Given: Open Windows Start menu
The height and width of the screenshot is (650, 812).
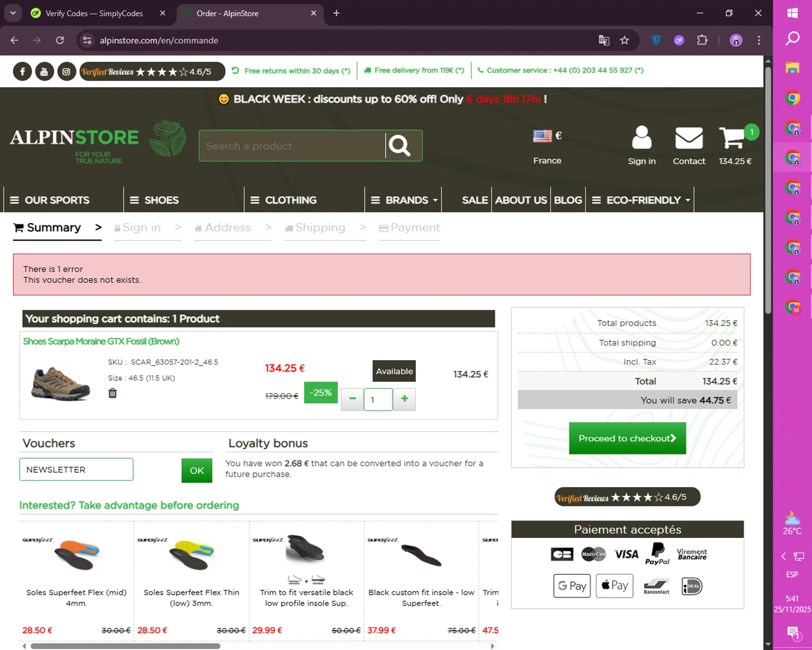Looking at the screenshot, I should pyautogui.click(x=793, y=13).
